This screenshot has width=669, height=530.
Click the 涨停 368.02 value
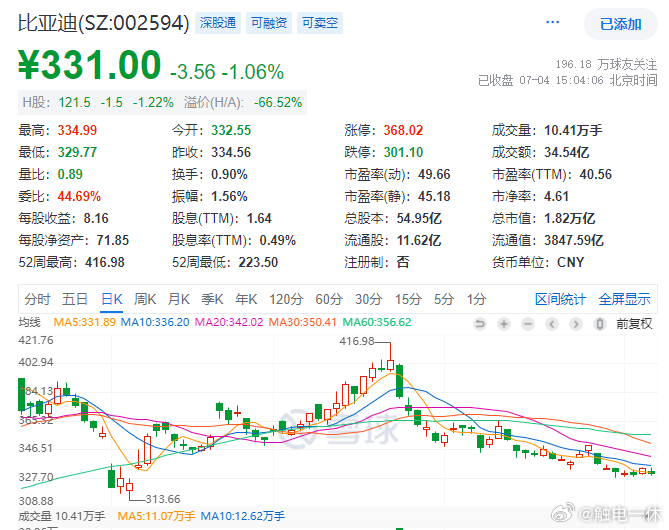point(403,130)
